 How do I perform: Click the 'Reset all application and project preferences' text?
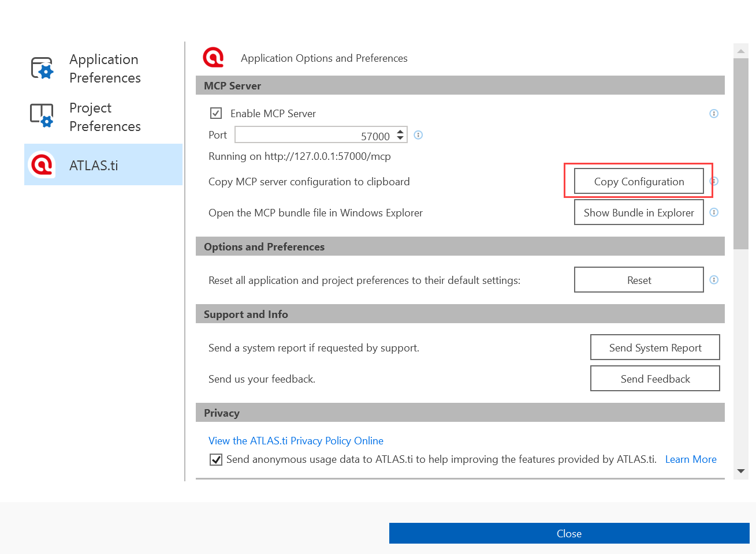(x=364, y=280)
